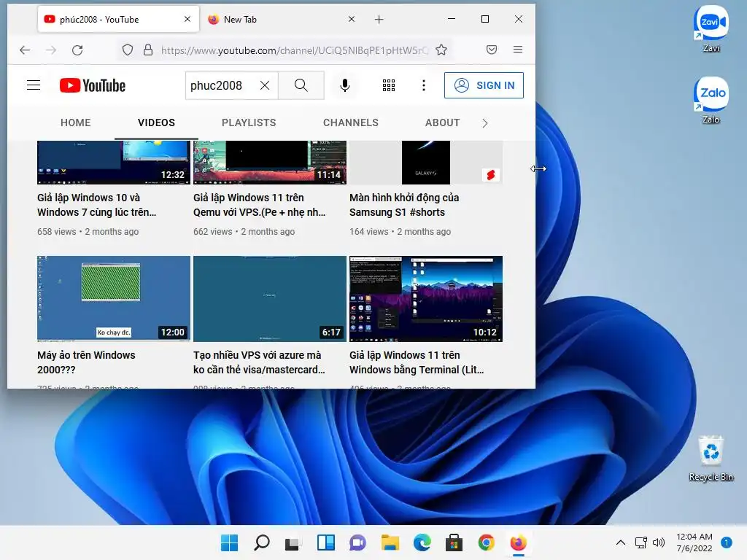Launch Google Chrome from the taskbar
Image resolution: width=747 pixels, height=560 pixels.
pyautogui.click(x=486, y=542)
